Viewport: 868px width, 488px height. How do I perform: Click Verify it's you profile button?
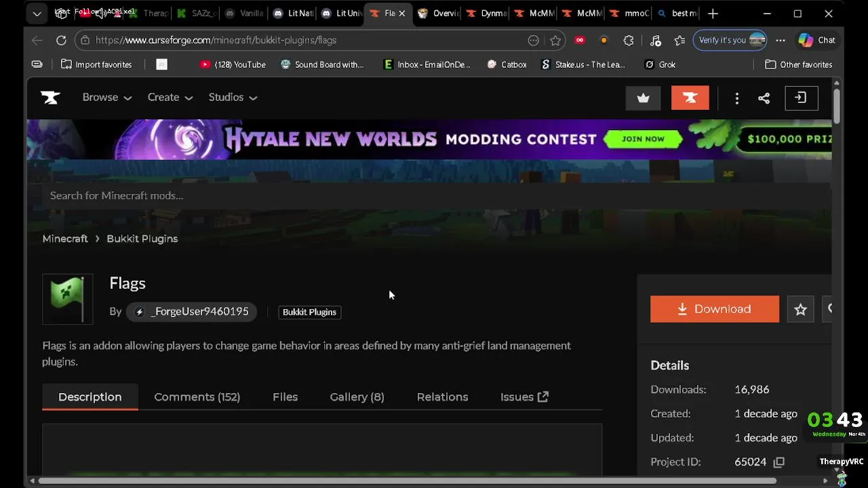[x=730, y=40]
